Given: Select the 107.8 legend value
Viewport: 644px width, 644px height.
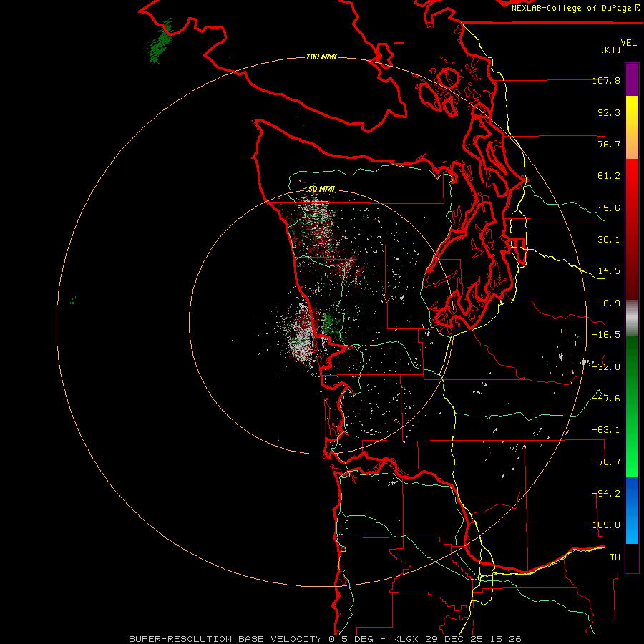Looking at the screenshot, I should click(x=606, y=80).
